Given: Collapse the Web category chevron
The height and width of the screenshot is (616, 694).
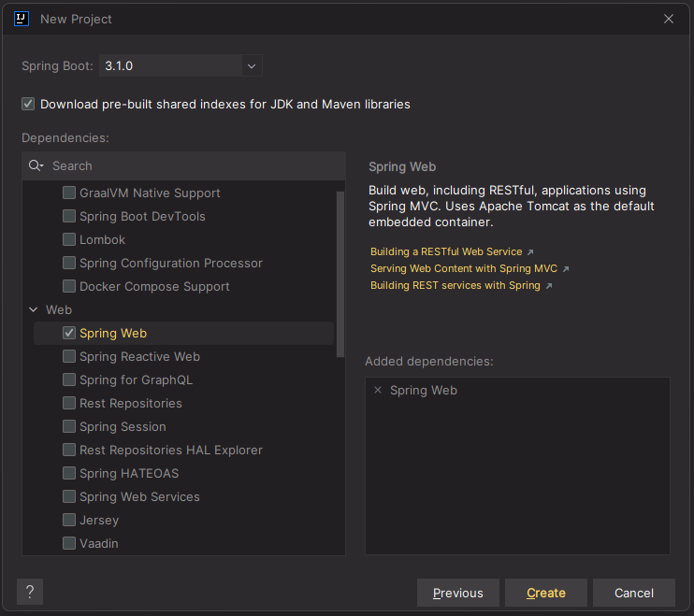Looking at the screenshot, I should 33,309.
